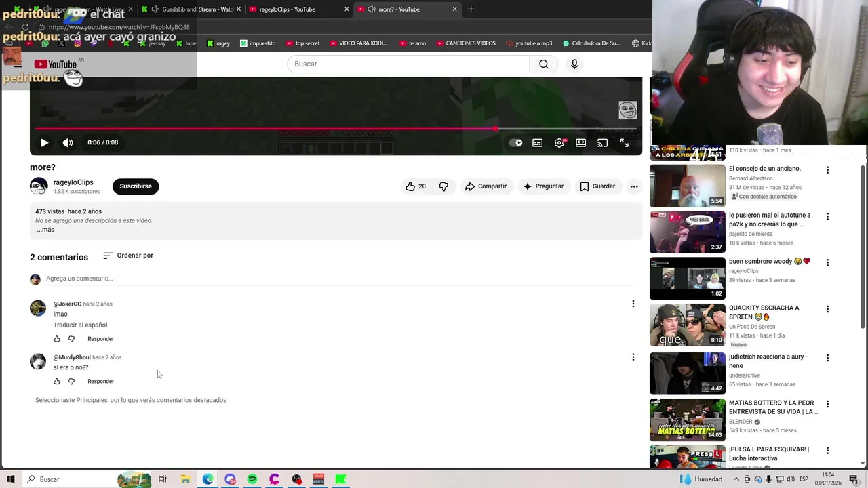Save the video with Guardar
The image size is (868, 488).
click(597, 186)
